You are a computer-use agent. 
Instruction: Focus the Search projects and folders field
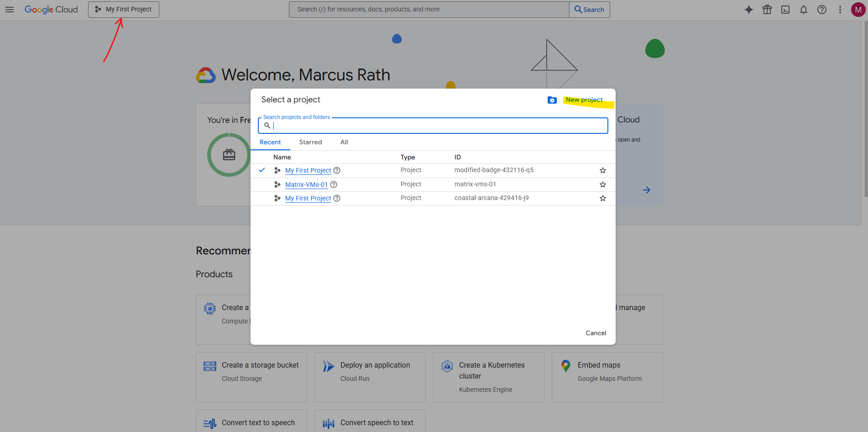[x=433, y=126]
